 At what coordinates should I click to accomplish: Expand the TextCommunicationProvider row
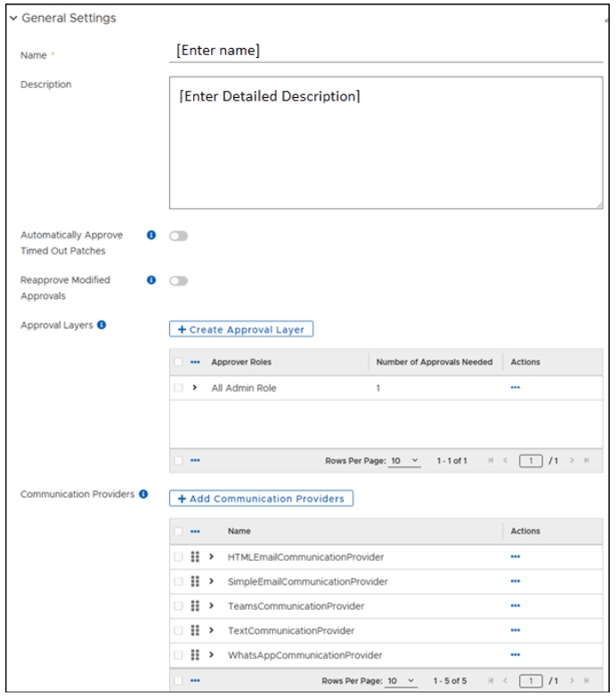tap(212, 631)
